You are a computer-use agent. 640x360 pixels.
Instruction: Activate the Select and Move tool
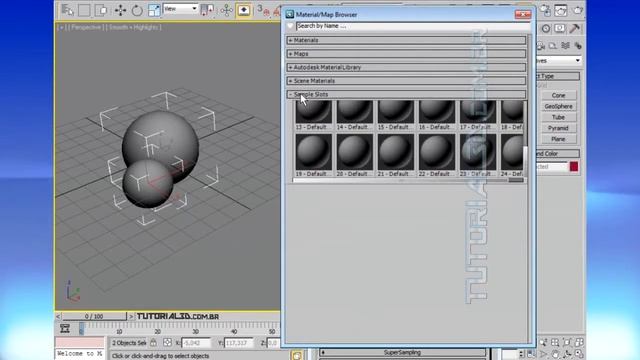point(120,10)
